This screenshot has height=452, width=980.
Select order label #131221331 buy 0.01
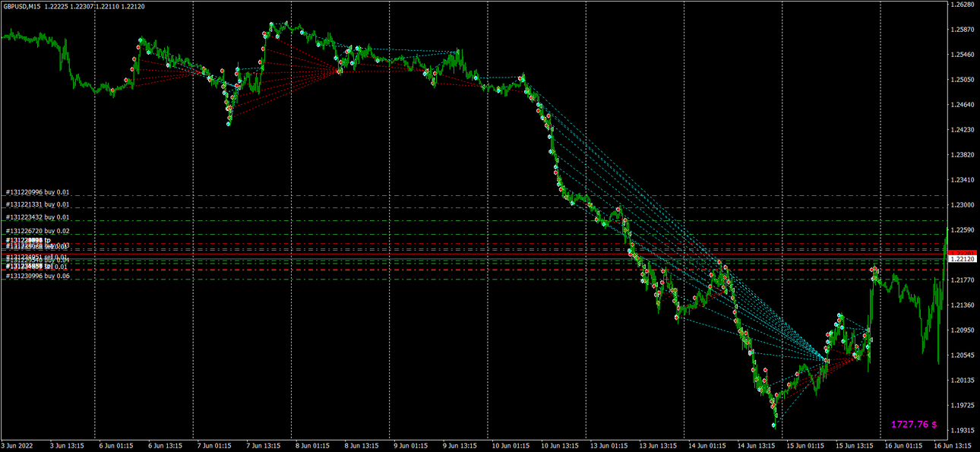coord(37,204)
